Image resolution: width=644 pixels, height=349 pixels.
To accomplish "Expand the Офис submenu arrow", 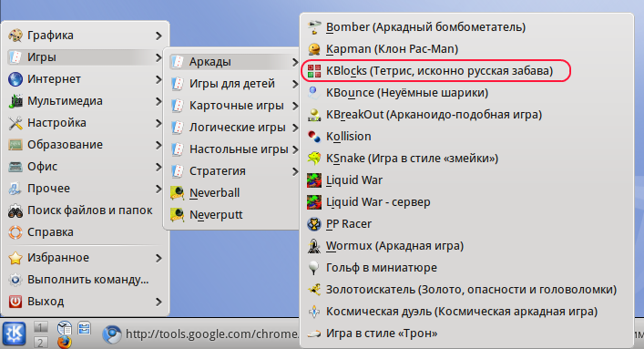I will coord(158,167).
